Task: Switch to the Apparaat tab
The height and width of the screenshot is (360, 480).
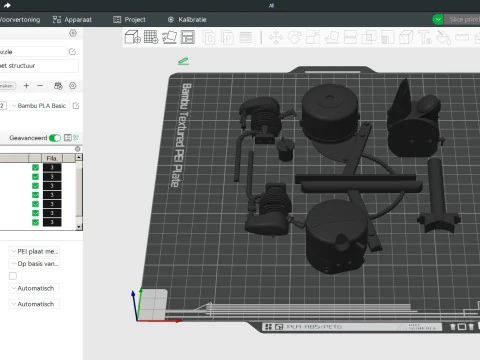Action: (x=72, y=20)
